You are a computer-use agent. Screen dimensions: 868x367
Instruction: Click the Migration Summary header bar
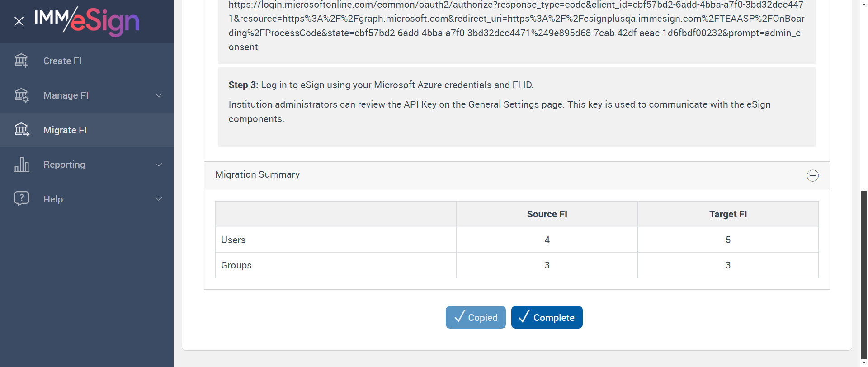coord(497,175)
